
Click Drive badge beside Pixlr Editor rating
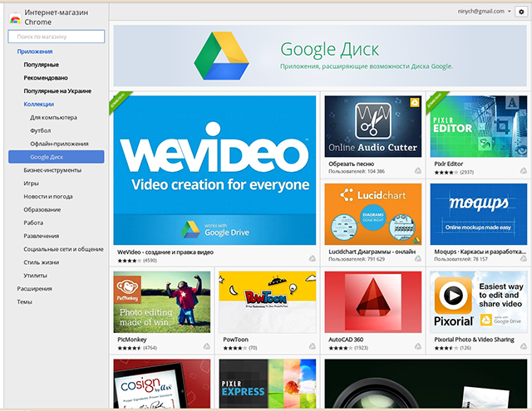524,171
